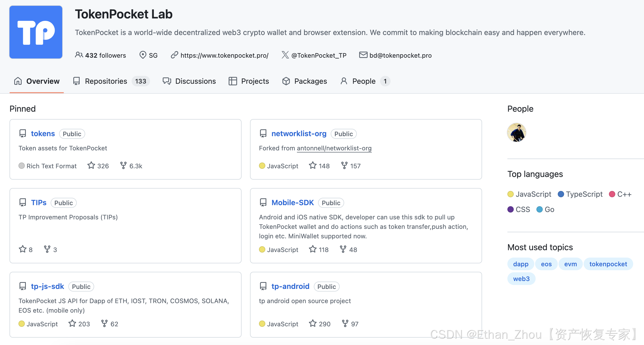The image size is (644, 345).
Task: Follow the antonnell/networklist-org fork source link
Action: pyautogui.click(x=334, y=148)
